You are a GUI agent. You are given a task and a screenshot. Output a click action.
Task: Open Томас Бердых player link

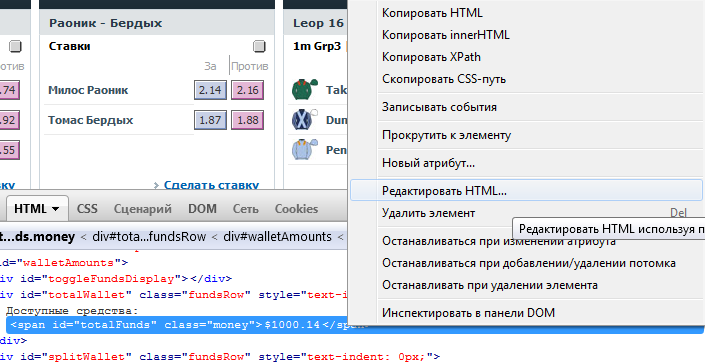pos(90,120)
